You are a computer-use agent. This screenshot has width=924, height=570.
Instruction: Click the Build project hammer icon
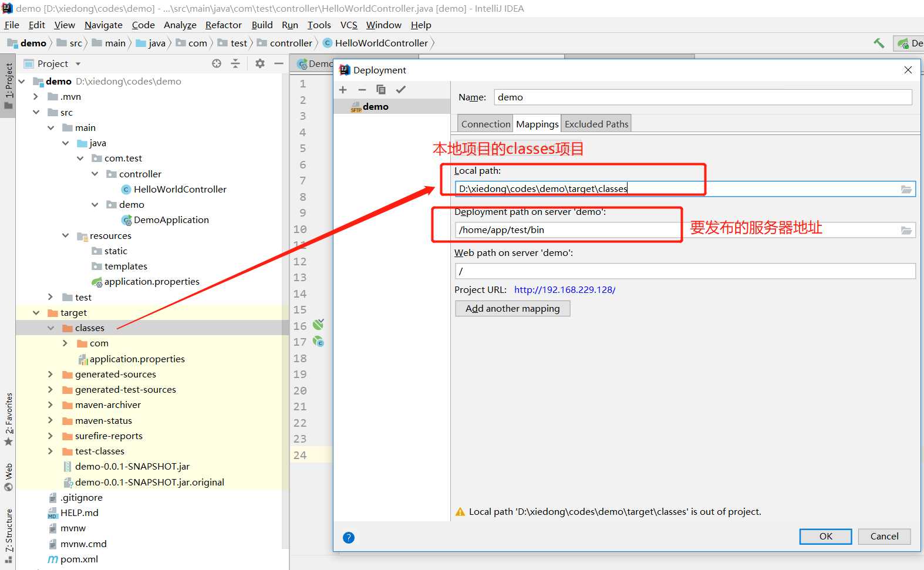[x=879, y=43]
